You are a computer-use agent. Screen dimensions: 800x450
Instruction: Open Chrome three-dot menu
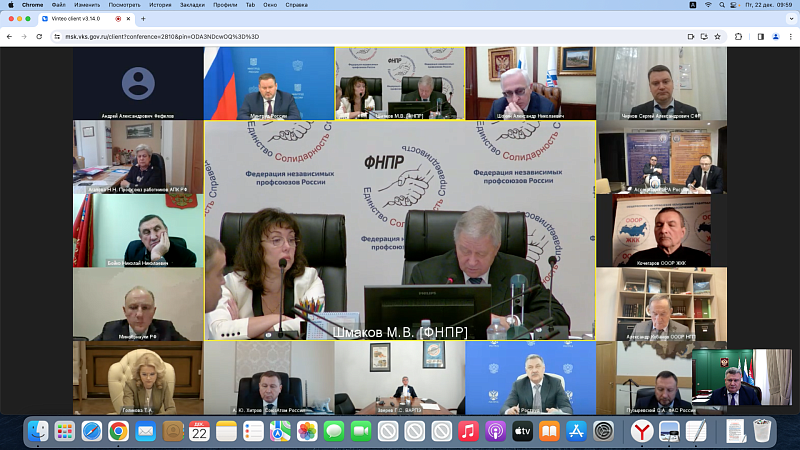[791, 37]
